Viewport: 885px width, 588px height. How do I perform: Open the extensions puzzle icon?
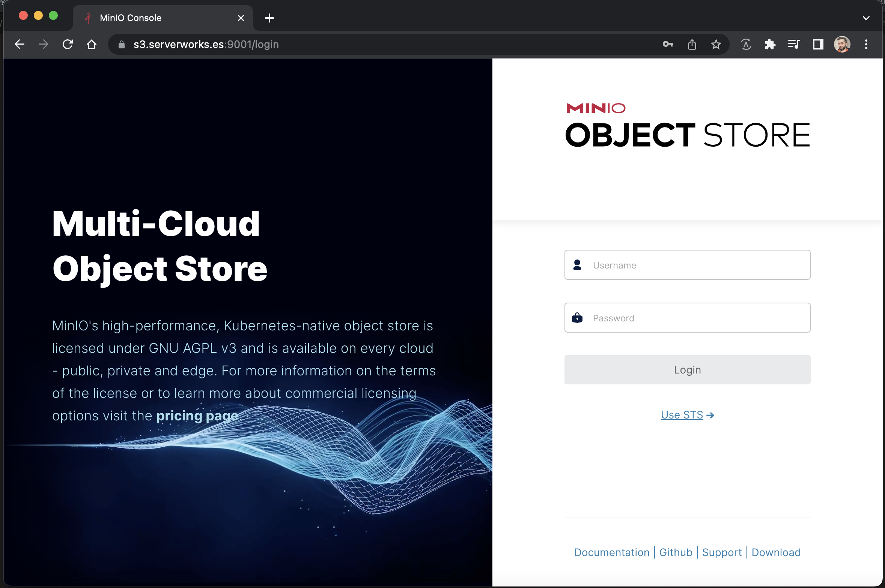(770, 44)
